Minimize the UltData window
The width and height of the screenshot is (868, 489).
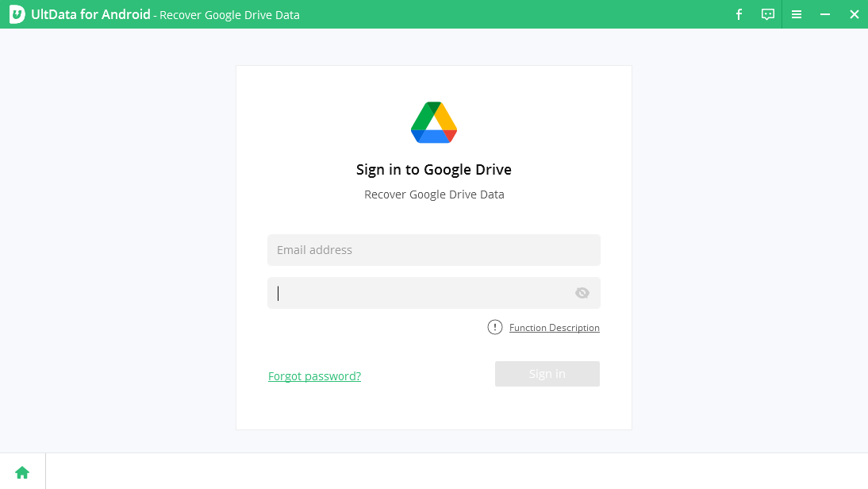tap(825, 14)
